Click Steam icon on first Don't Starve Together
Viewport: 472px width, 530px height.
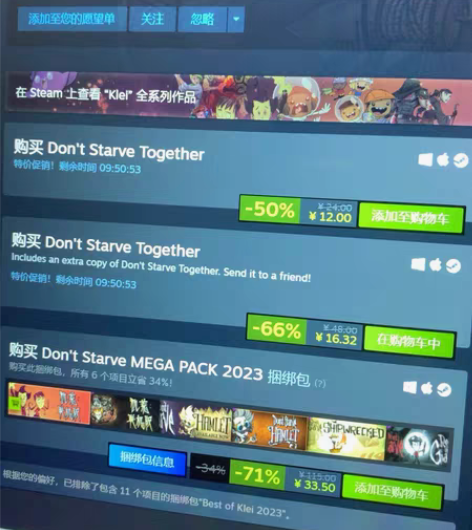[x=461, y=161]
